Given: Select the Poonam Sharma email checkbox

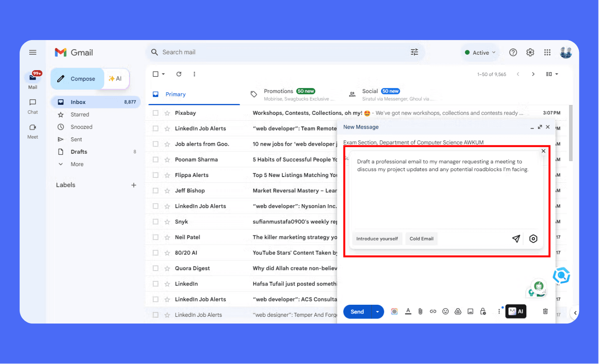Looking at the screenshot, I should (155, 159).
